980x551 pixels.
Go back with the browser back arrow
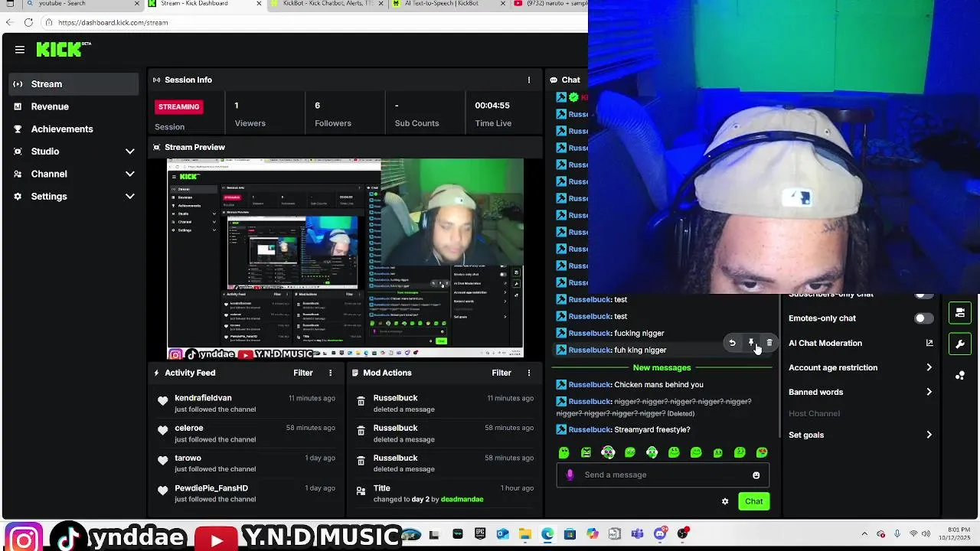pyautogui.click(x=10, y=22)
